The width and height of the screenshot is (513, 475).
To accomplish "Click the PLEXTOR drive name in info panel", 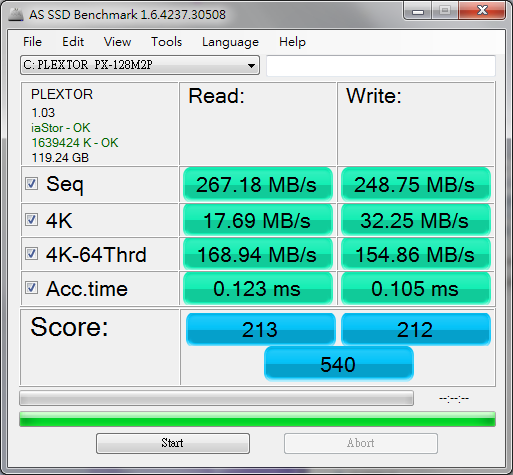I will 62,94.
